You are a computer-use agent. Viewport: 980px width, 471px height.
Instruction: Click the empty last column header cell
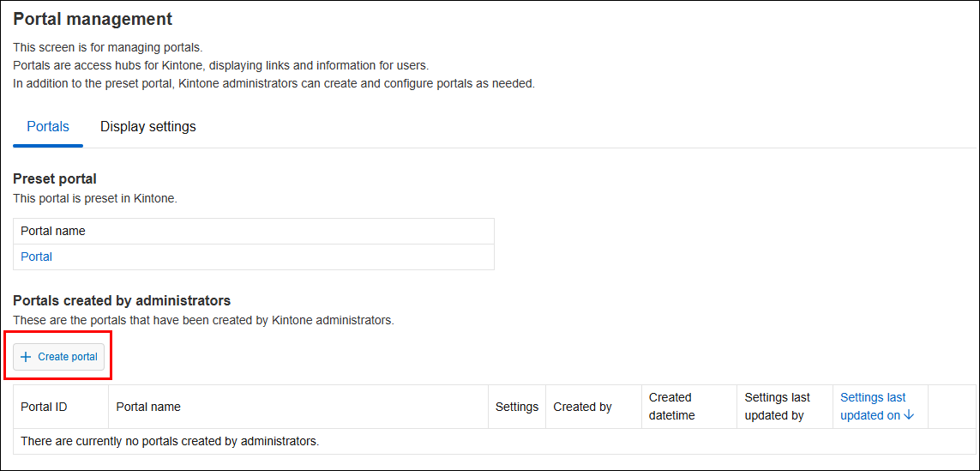(952, 407)
